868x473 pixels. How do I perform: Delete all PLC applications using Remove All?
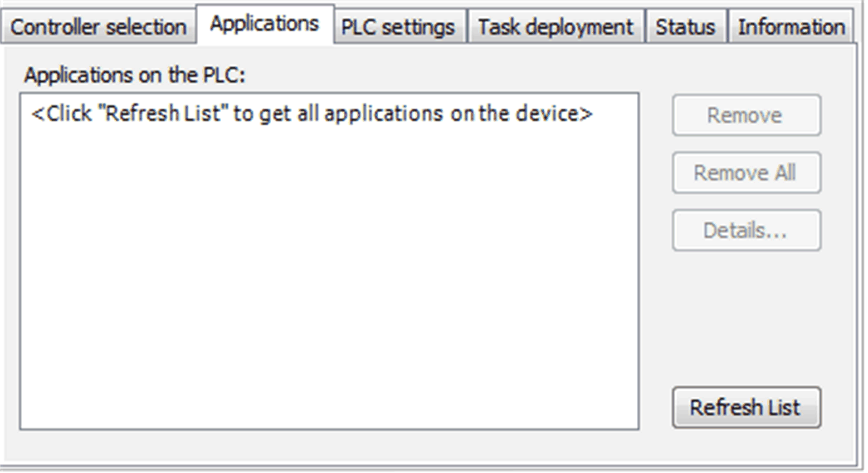(746, 173)
